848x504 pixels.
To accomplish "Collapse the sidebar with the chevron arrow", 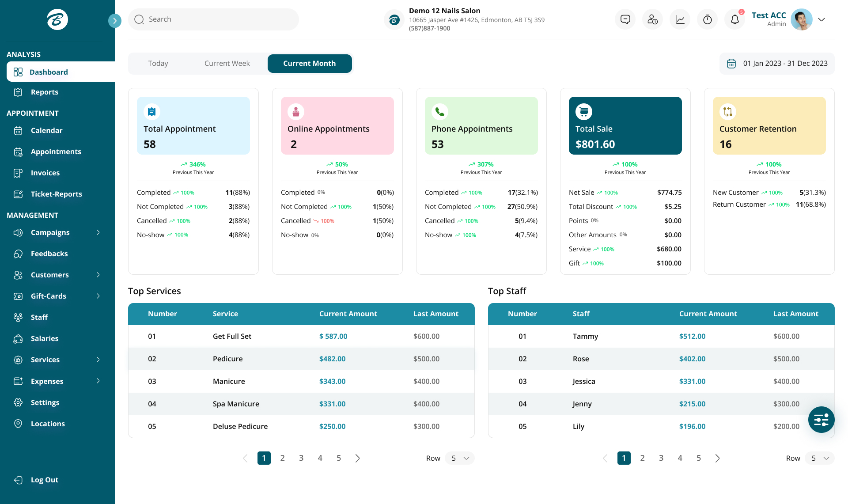I will point(115,20).
